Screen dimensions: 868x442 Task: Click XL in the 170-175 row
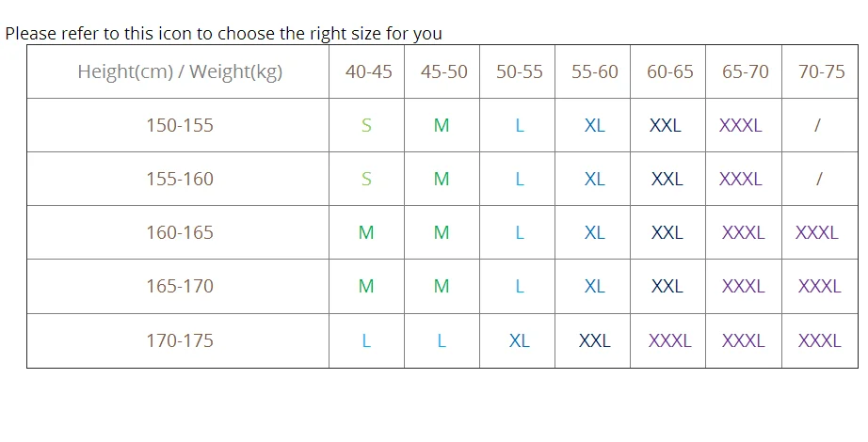[x=520, y=340]
